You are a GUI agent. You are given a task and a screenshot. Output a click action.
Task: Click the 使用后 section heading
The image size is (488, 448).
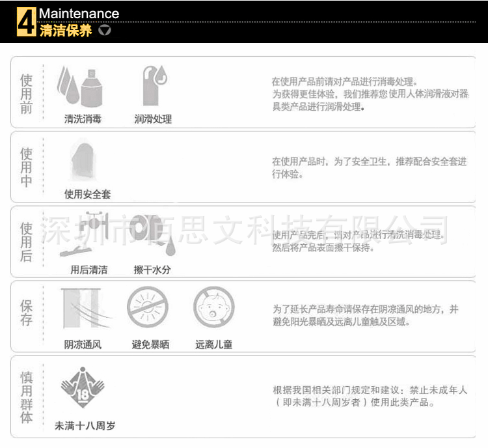tap(26, 242)
